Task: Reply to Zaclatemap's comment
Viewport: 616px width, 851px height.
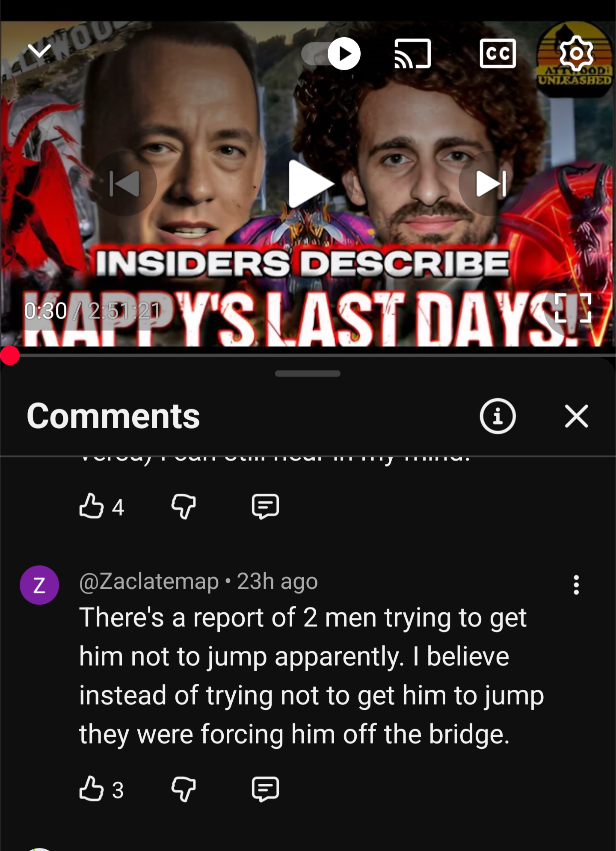Action: (x=265, y=789)
